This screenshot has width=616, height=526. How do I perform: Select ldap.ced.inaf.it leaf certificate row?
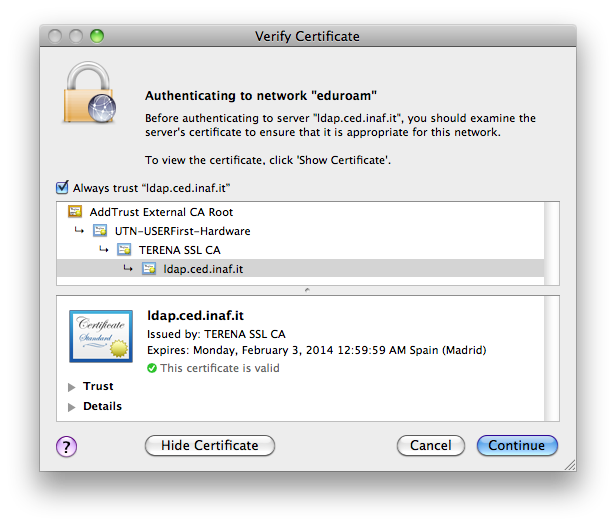coord(300,269)
